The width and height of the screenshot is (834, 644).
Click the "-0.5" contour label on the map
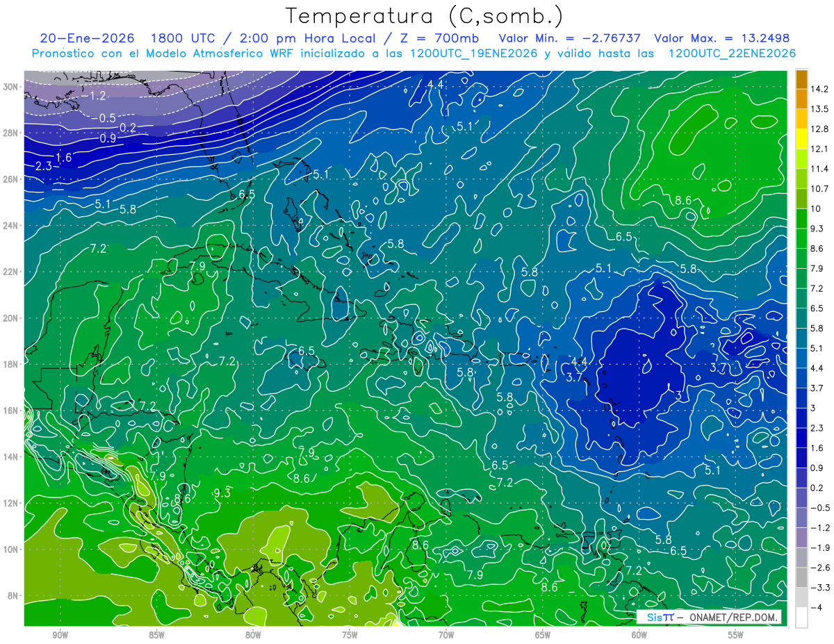(x=104, y=118)
